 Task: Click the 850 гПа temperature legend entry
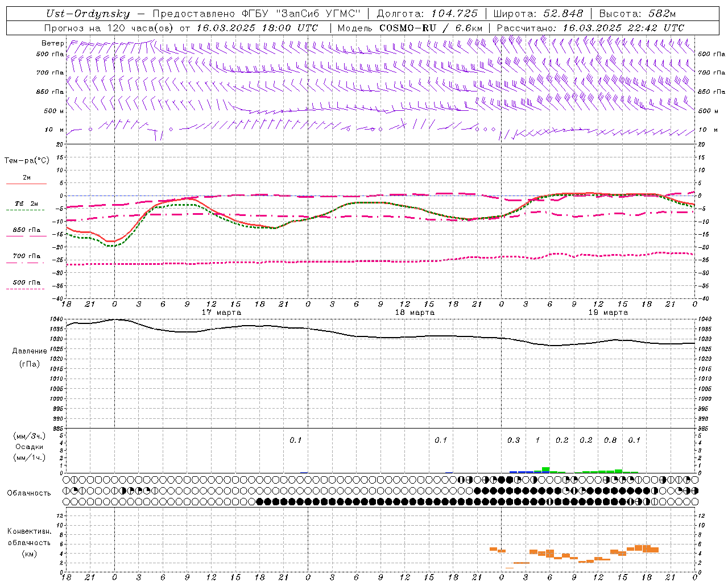(x=27, y=230)
